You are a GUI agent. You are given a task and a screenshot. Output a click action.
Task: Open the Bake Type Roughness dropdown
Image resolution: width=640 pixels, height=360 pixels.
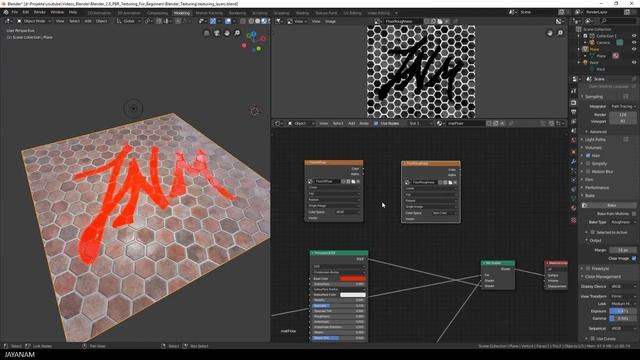(x=623, y=222)
